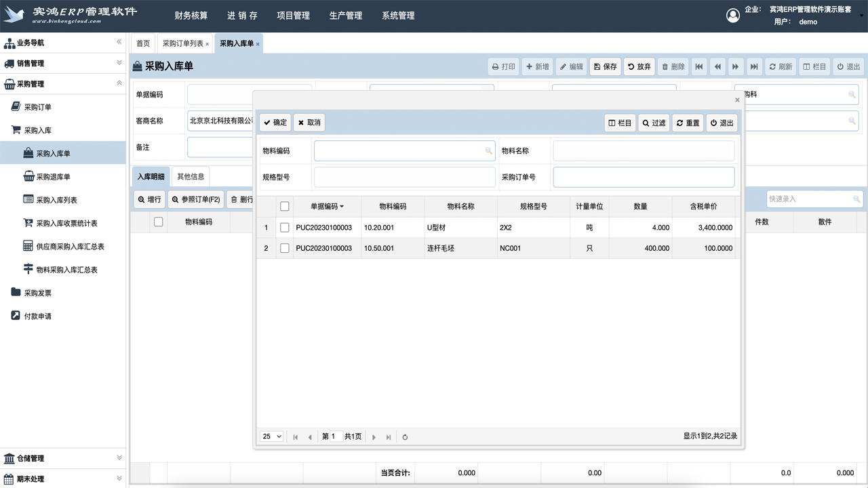Click the 打印 (Print) icon button

pyautogui.click(x=502, y=66)
